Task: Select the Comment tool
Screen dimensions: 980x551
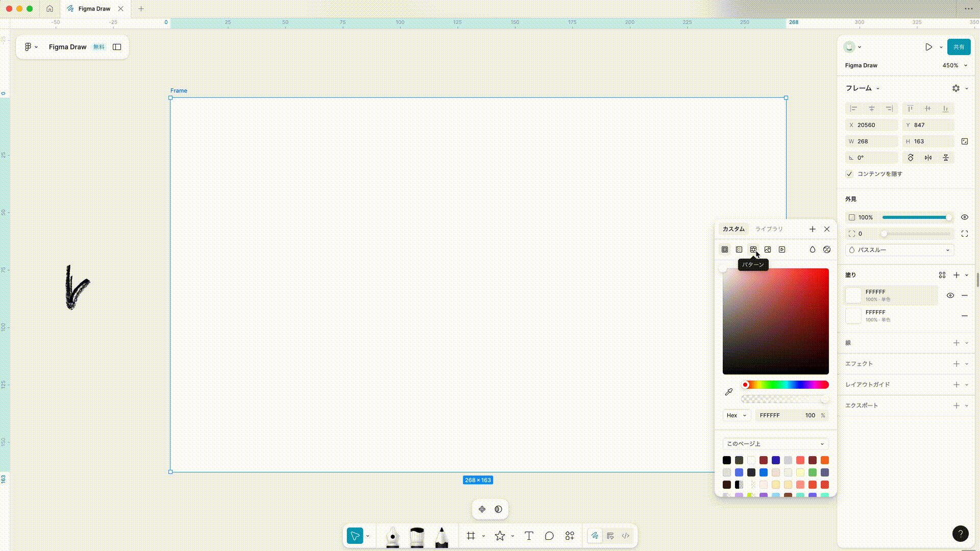Action: click(x=549, y=536)
